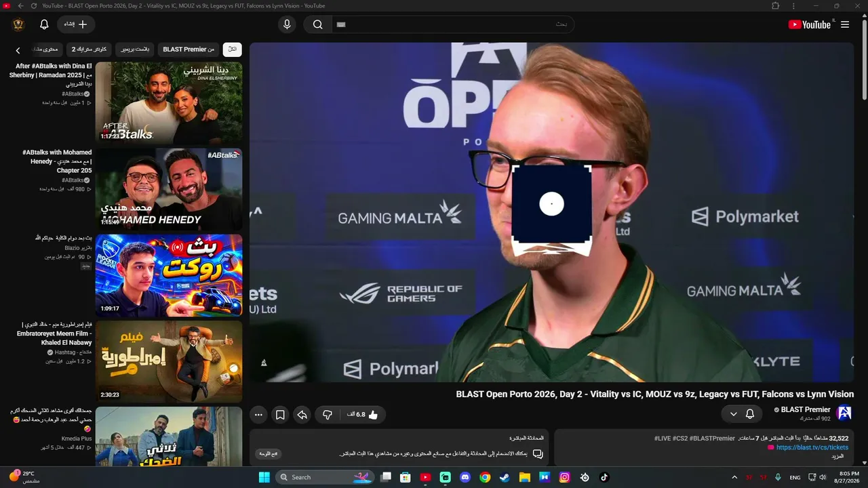868x488 pixels.
Task: Open Task View on the taskbar
Action: tap(386, 477)
